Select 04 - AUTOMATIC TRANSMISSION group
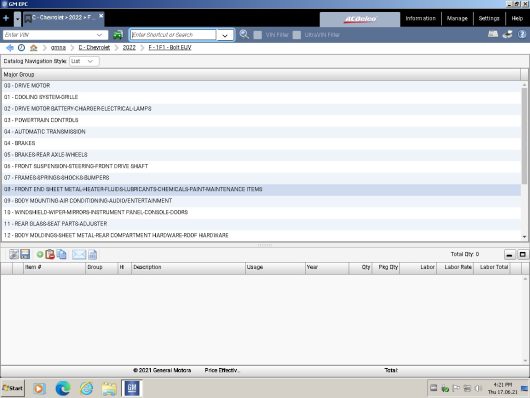 coord(261,132)
